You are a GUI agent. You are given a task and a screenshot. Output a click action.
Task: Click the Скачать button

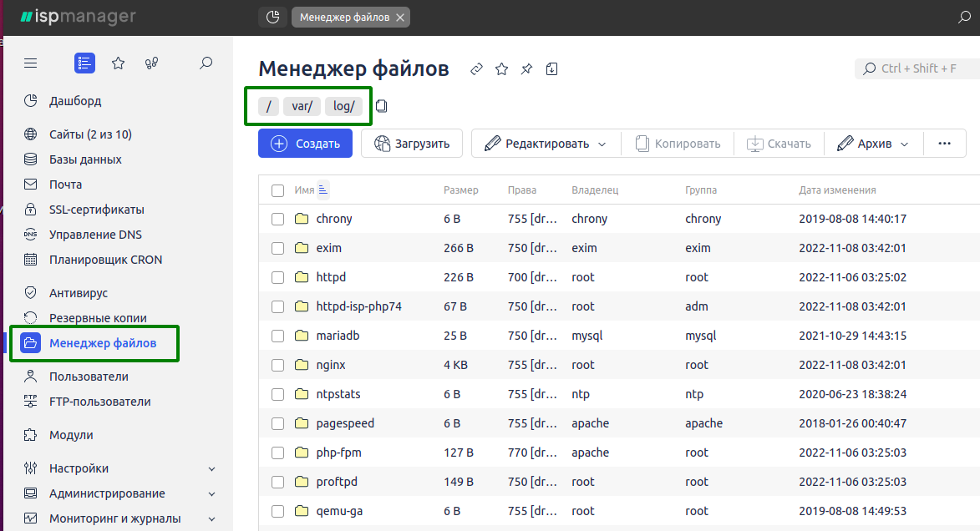(779, 144)
